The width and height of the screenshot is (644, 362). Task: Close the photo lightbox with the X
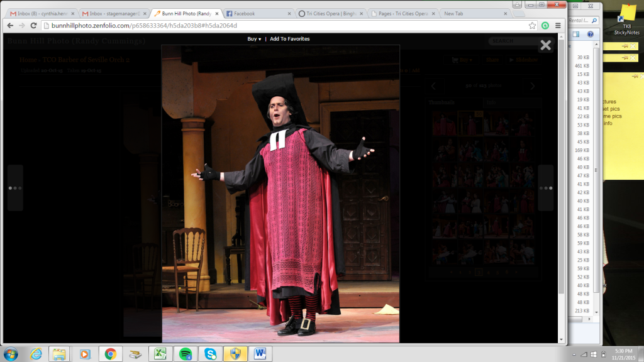[545, 45]
